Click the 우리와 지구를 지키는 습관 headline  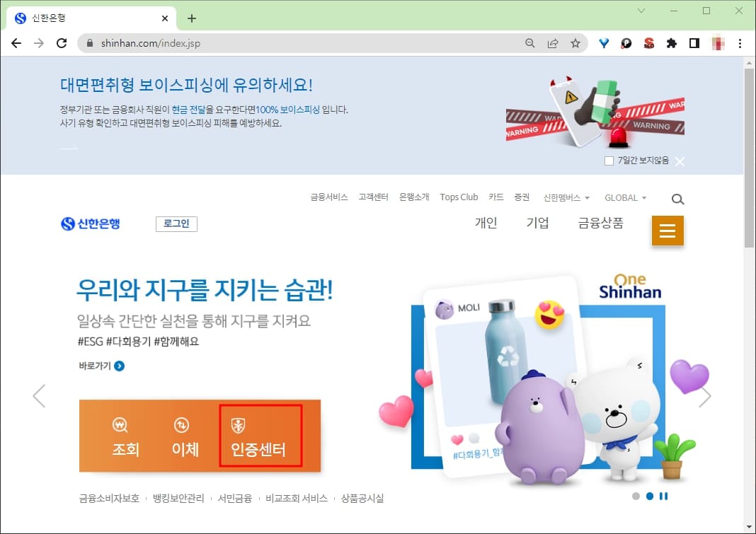205,291
